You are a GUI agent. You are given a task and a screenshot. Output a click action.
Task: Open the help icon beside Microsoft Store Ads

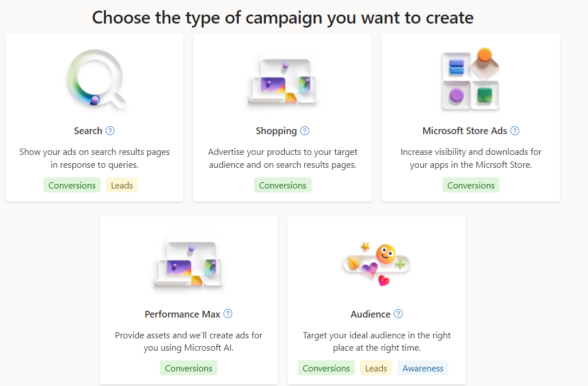click(x=515, y=131)
